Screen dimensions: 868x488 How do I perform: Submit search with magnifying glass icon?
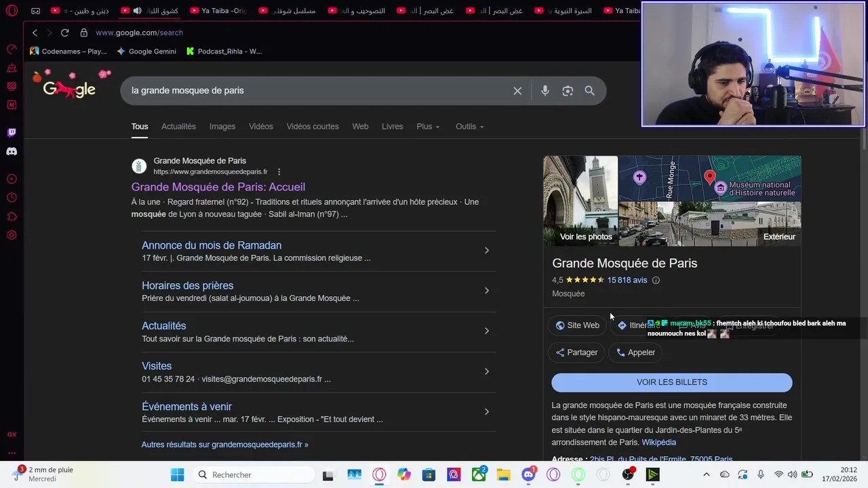click(590, 91)
